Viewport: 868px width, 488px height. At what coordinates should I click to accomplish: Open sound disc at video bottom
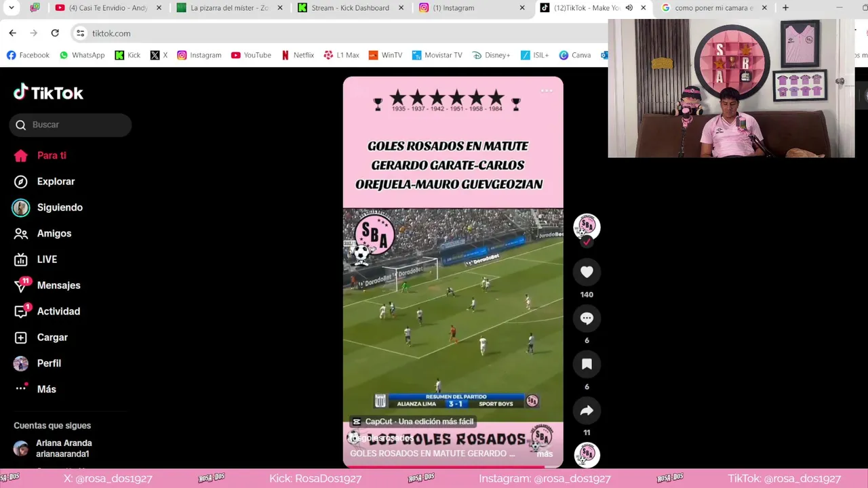point(587,455)
